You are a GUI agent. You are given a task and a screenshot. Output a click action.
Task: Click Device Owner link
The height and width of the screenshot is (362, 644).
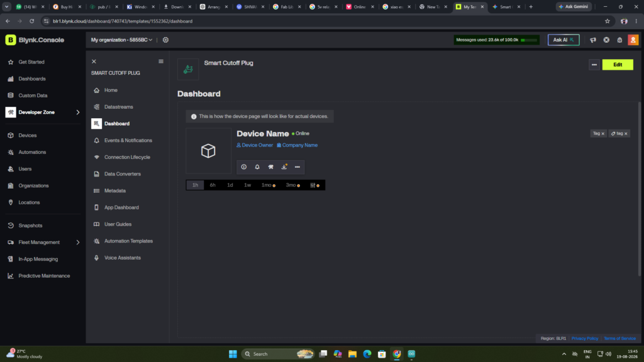[255, 145]
